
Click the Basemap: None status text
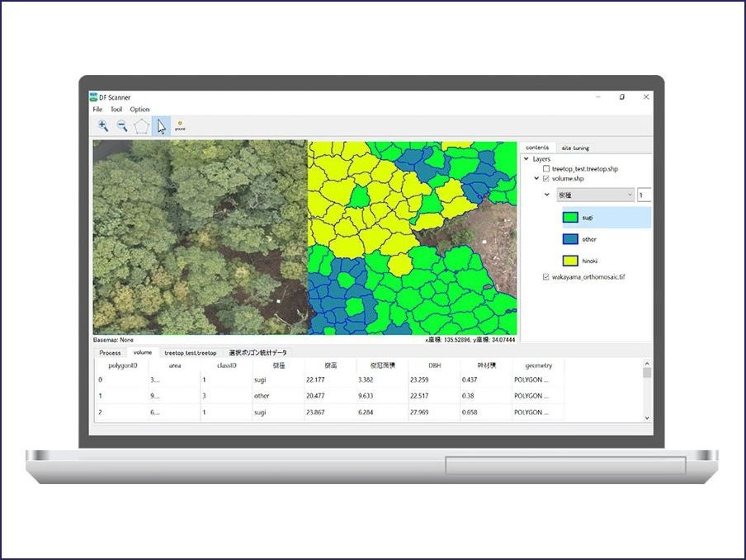[x=113, y=340]
